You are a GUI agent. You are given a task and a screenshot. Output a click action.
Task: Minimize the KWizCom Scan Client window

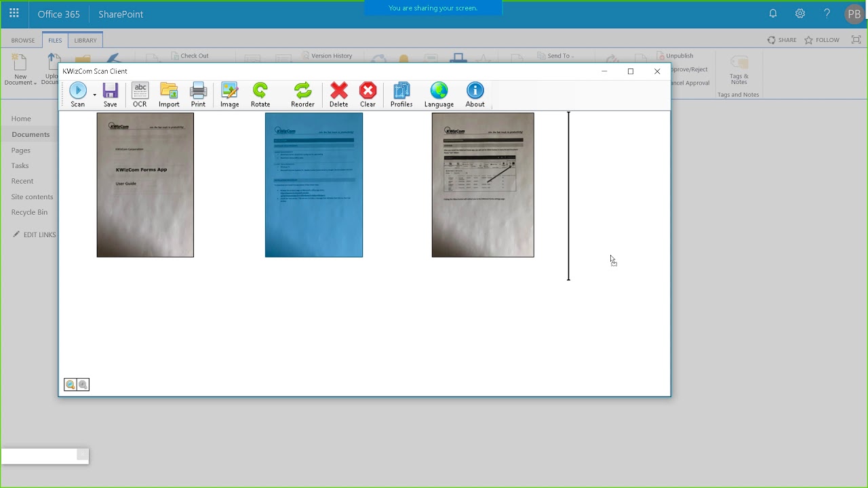pyautogui.click(x=604, y=71)
